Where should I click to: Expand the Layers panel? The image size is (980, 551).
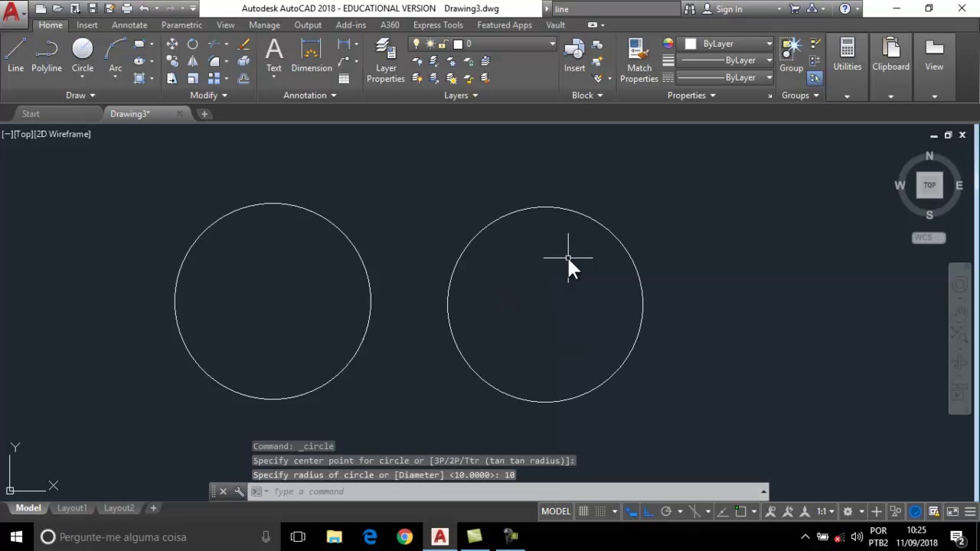click(461, 96)
